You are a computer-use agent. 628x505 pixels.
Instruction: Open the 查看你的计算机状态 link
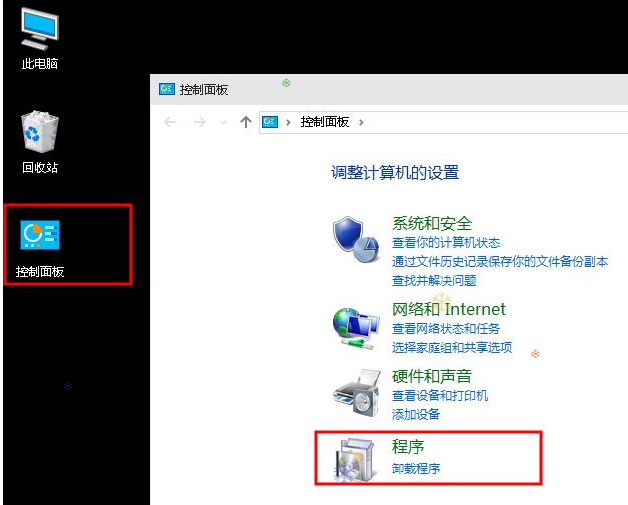445,243
